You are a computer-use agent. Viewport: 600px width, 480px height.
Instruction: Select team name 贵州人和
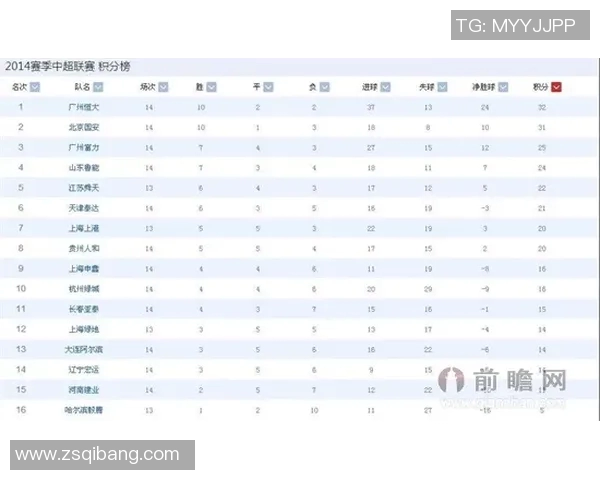point(84,249)
